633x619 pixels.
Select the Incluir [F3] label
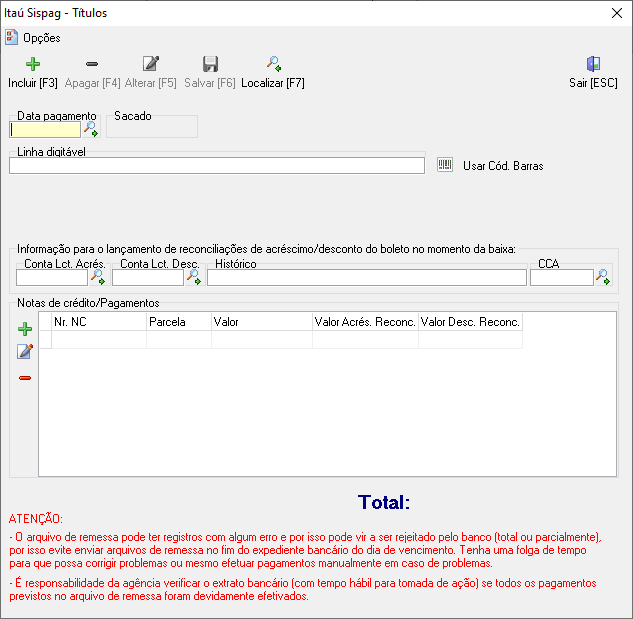click(33, 83)
